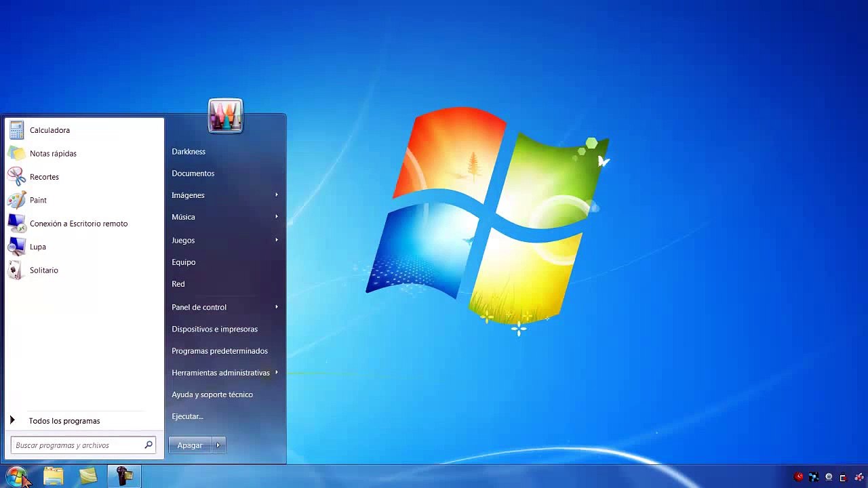Open the Ejecutar... run dialog
Image resolution: width=868 pixels, height=488 pixels.
[188, 416]
